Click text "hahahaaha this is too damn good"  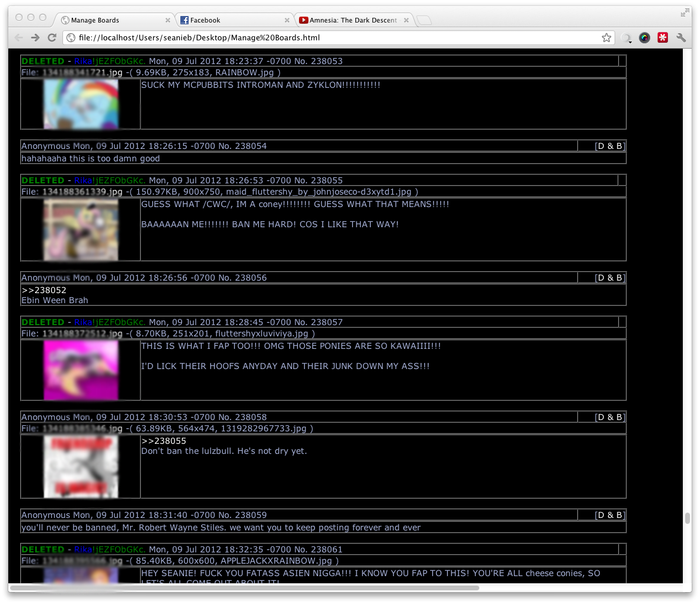point(91,158)
